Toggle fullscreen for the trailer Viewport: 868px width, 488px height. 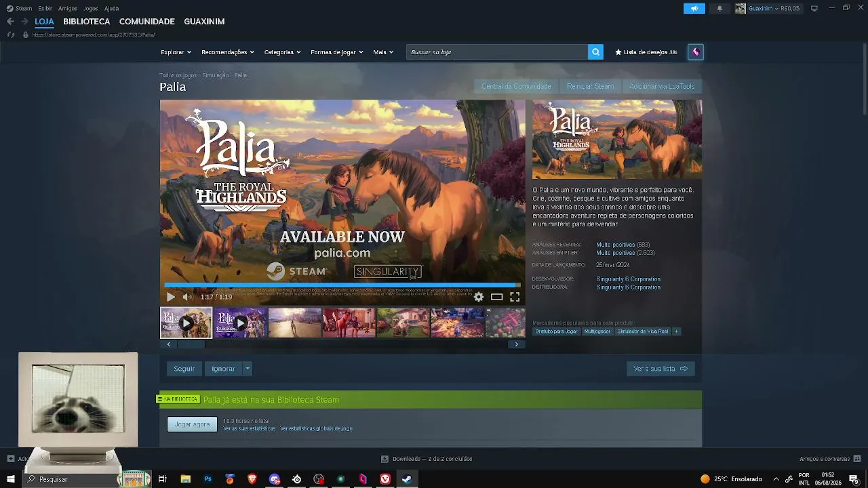515,297
